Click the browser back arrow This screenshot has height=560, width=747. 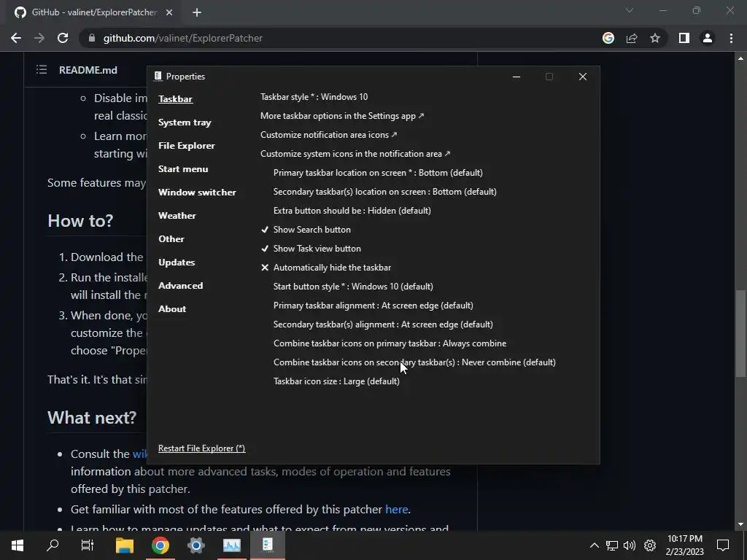pyautogui.click(x=16, y=38)
